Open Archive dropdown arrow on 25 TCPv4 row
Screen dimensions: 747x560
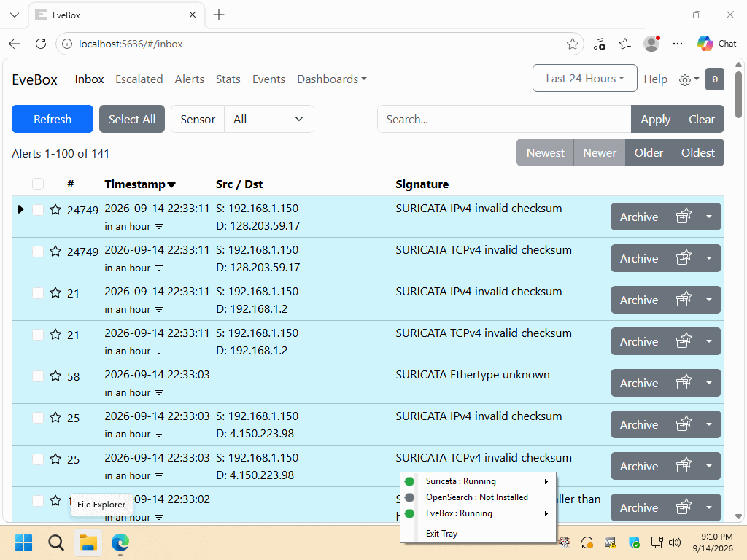pos(709,466)
